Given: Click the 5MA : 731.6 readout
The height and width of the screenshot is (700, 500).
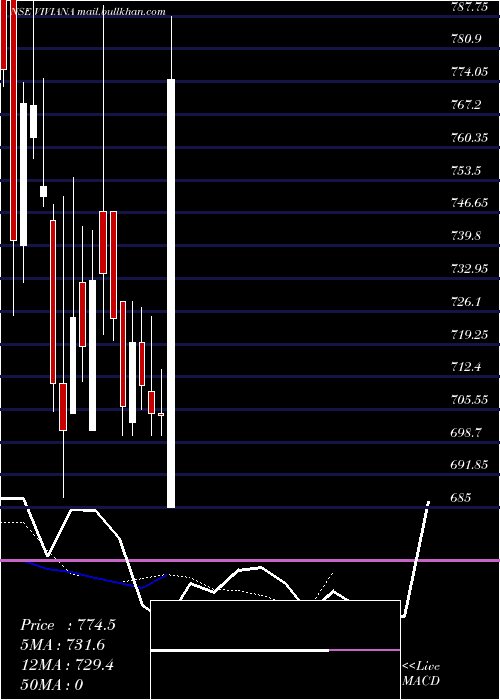Looking at the screenshot, I should point(62,645).
